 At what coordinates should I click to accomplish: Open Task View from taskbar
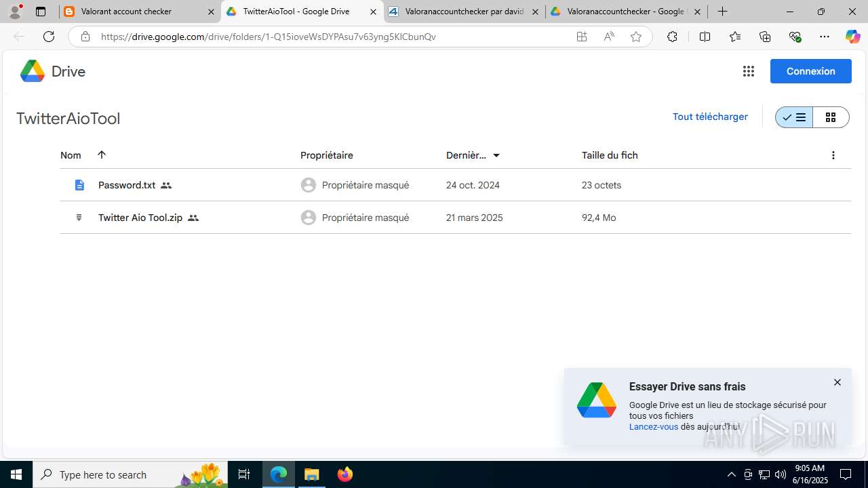(244, 474)
